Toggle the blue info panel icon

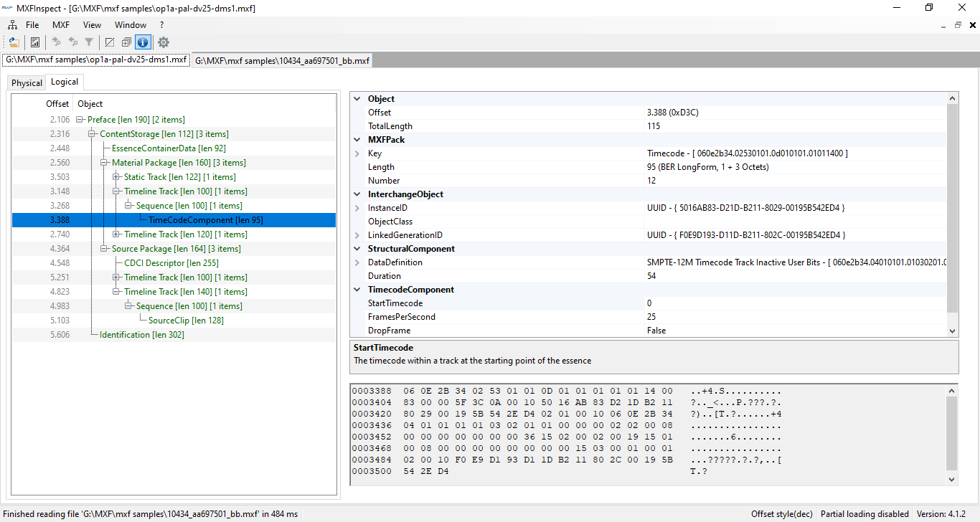[x=143, y=42]
